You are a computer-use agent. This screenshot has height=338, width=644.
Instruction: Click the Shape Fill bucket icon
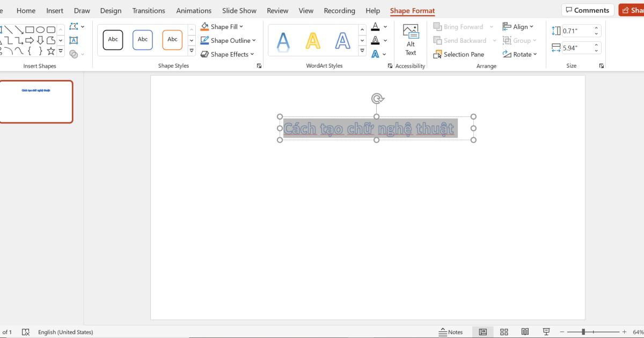click(x=204, y=26)
